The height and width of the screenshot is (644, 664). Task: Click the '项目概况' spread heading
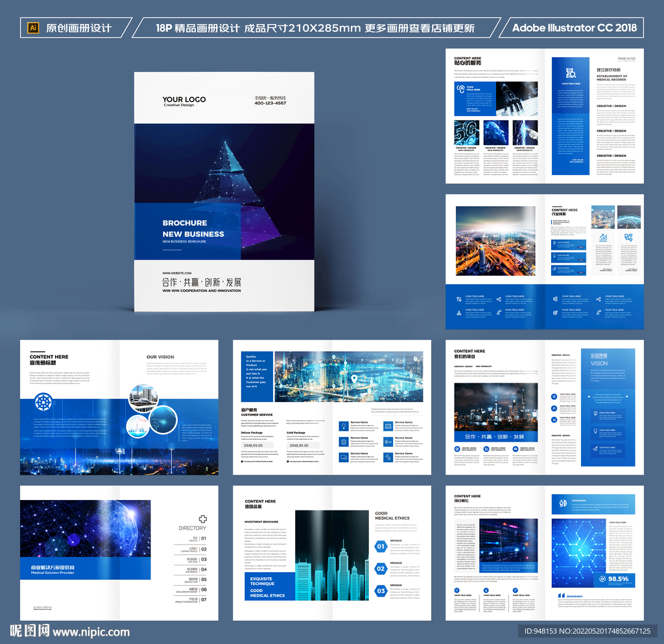click(462, 501)
